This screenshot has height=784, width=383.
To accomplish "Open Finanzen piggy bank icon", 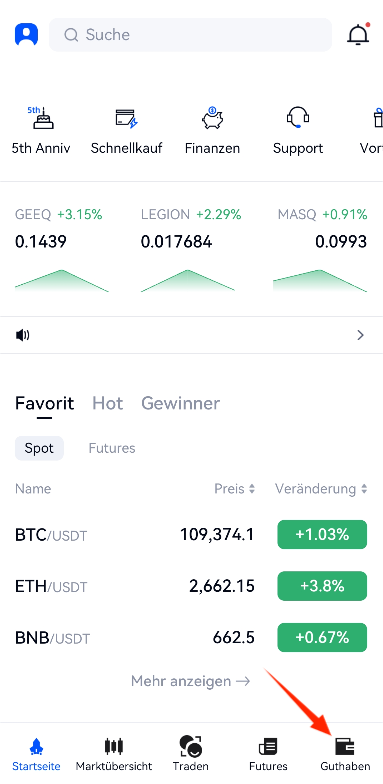I will [212, 118].
